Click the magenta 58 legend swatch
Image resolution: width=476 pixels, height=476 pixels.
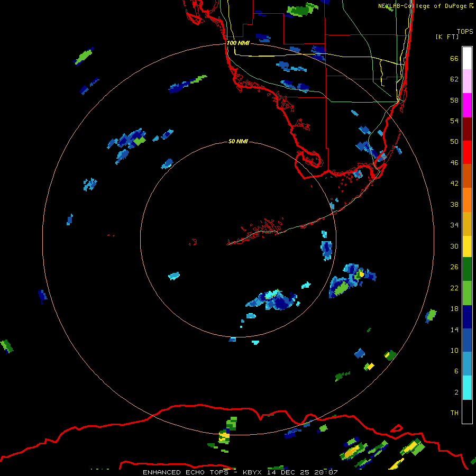[467, 105]
